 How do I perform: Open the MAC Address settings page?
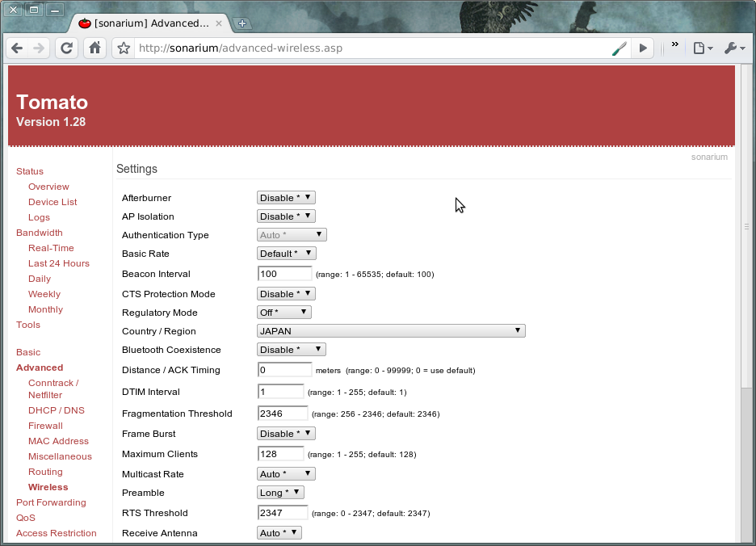[x=58, y=441]
